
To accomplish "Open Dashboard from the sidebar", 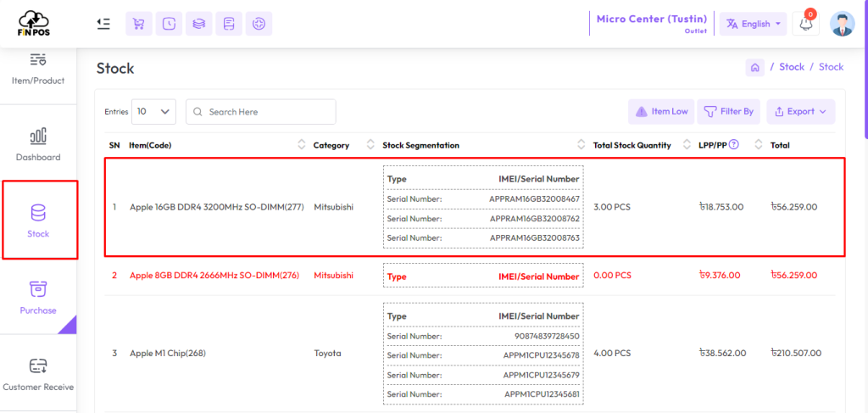I will tap(38, 144).
